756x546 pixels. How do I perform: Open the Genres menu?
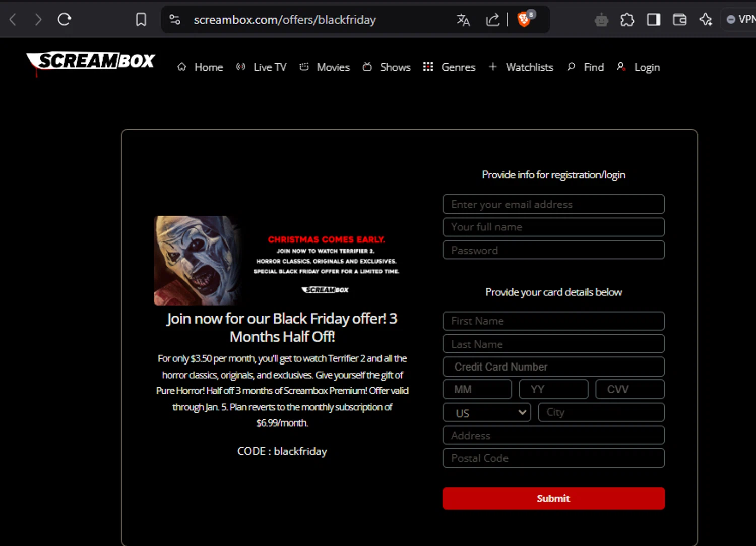coord(449,67)
